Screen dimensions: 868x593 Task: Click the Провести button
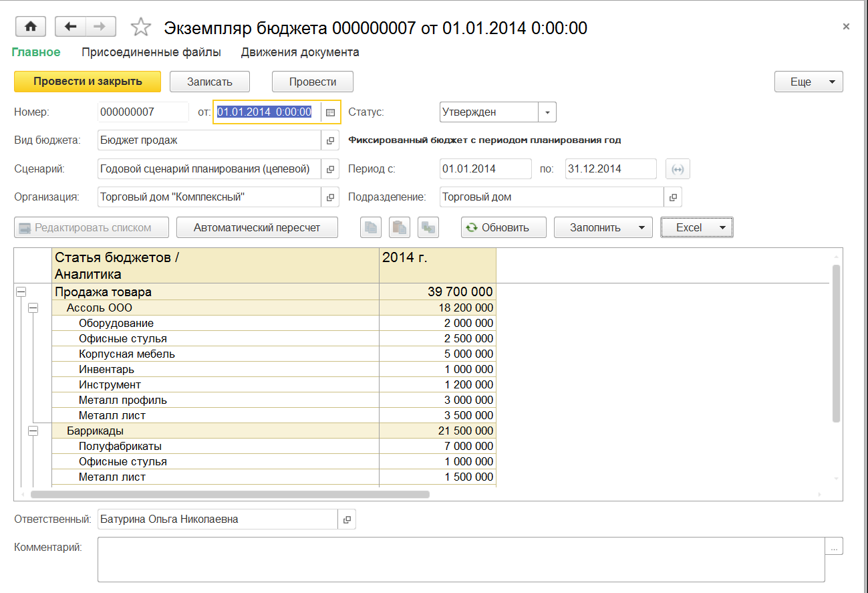(x=313, y=82)
